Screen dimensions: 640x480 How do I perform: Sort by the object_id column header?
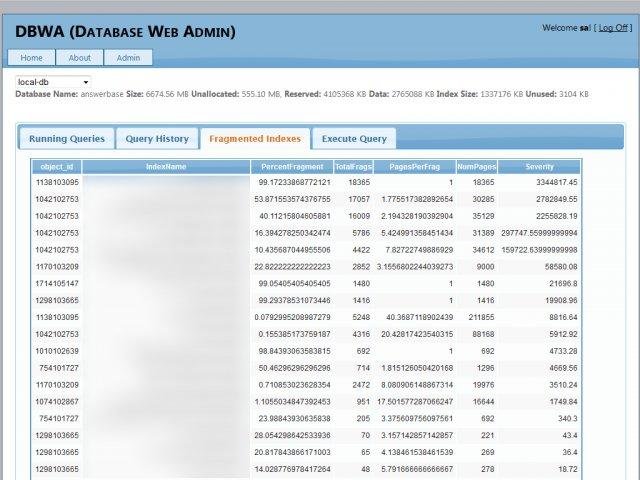pos(54,166)
